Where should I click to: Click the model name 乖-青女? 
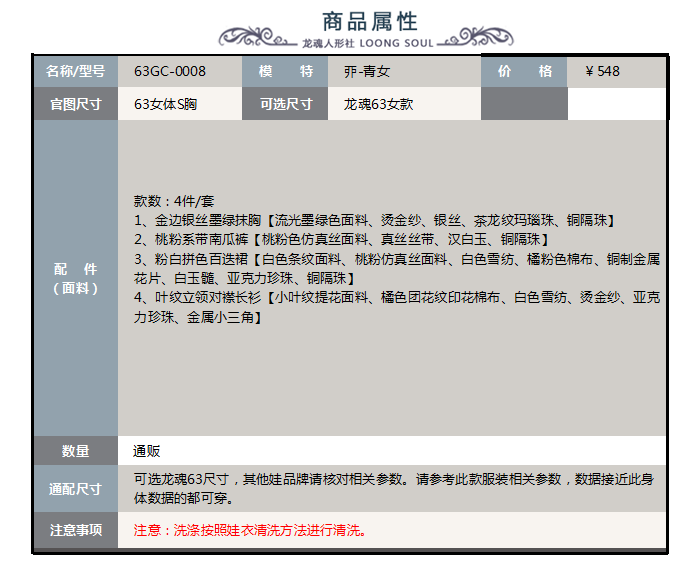[x=366, y=72]
